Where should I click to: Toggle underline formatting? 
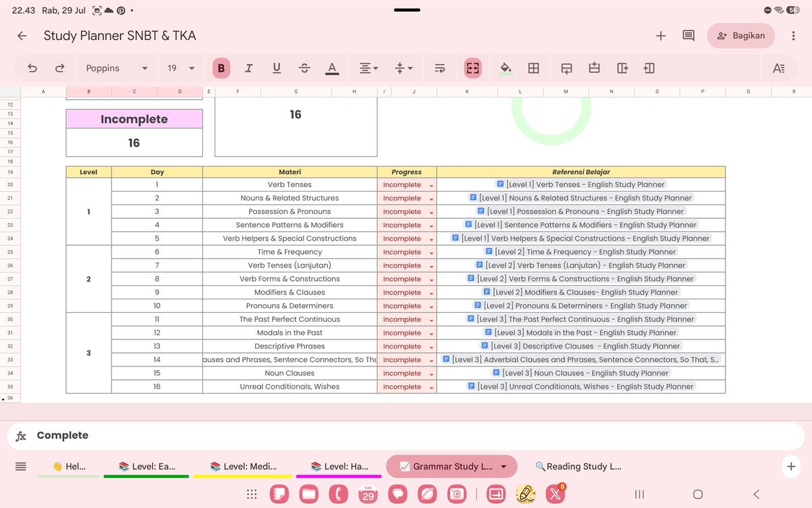[276, 68]
